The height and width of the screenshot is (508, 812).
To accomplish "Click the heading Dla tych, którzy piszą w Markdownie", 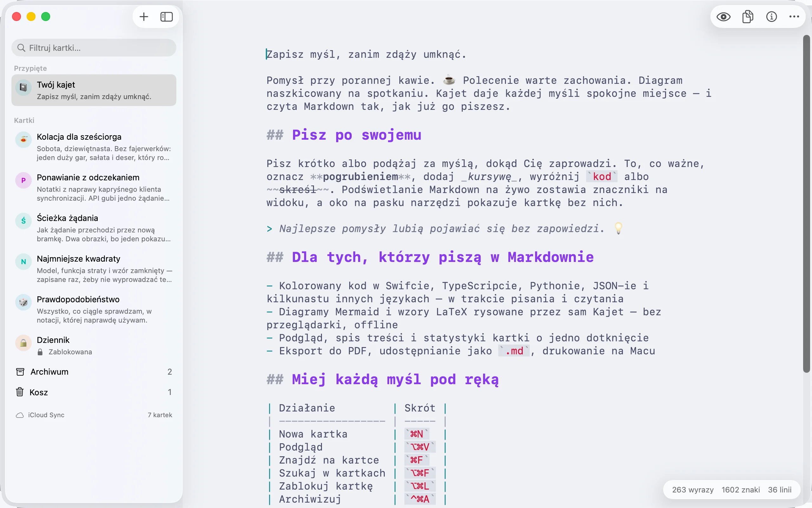I will [x=443, y=257].
